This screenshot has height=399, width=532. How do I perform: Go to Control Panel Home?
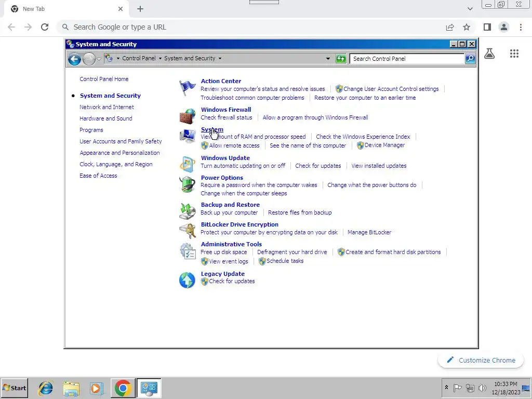(104, 79)
